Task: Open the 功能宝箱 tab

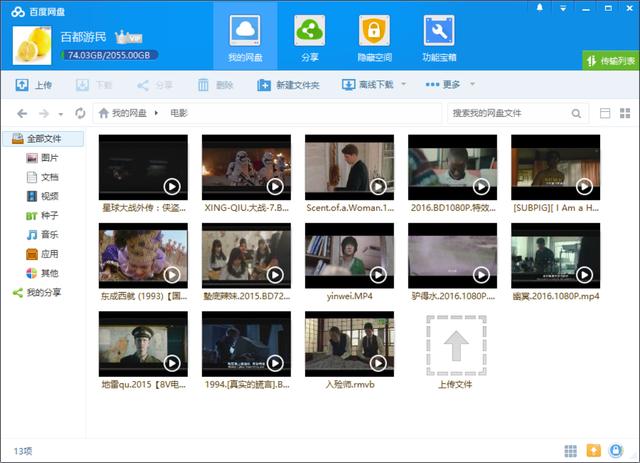Action: coord(439,38)
